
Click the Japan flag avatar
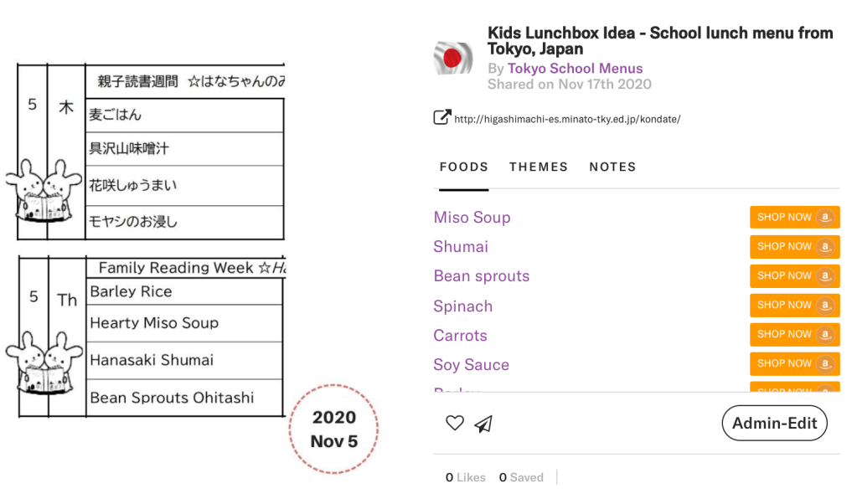(x=453, y=59)
